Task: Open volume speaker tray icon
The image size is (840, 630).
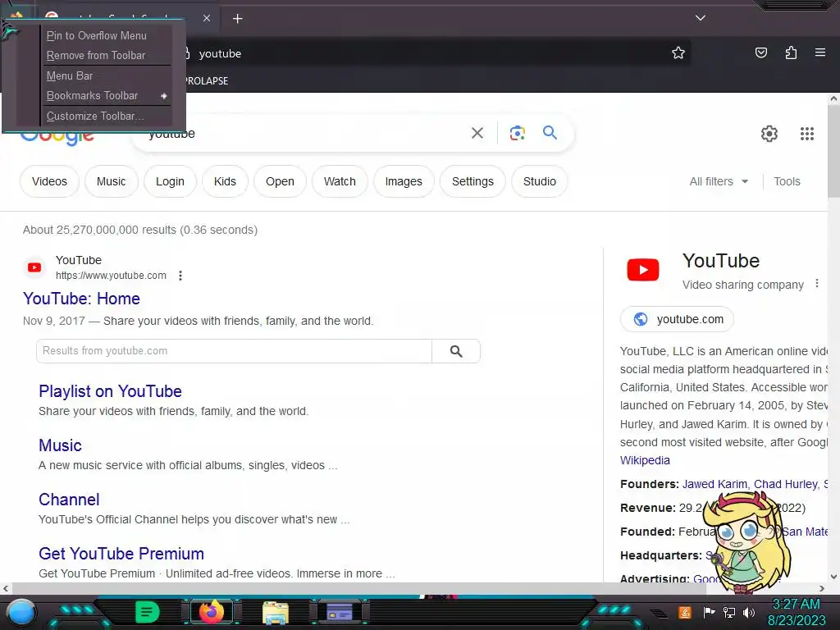Action: click(749, 612)
